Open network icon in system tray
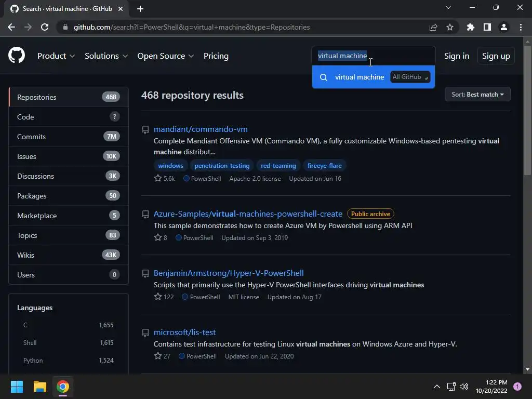 (451, 387)
